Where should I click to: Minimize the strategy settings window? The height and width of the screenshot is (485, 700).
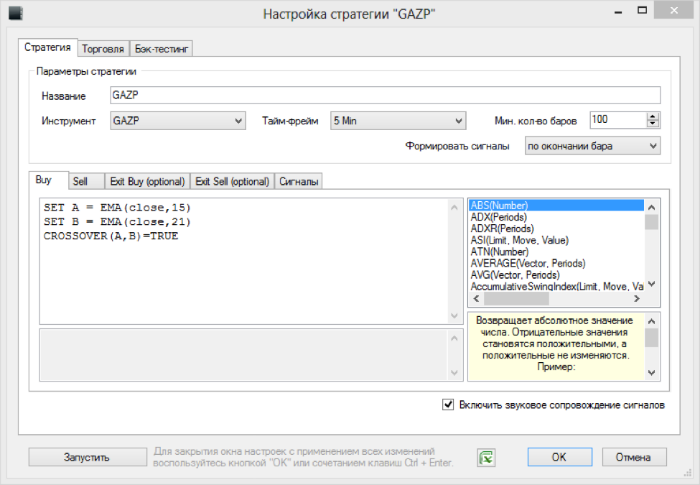[x=618, y=12]
